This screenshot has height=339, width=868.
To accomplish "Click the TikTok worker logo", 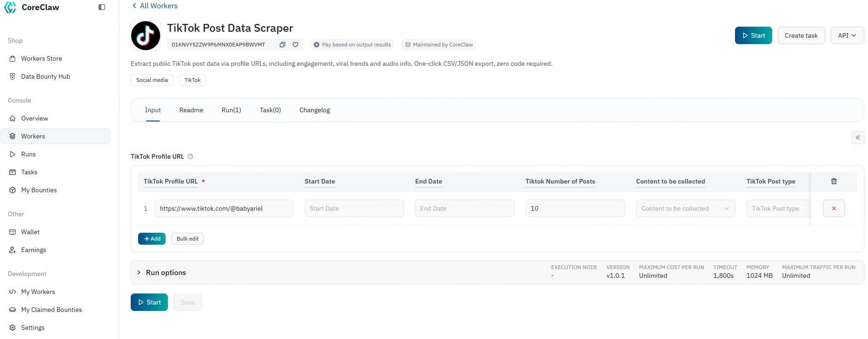I will click(x=145, y=35).
